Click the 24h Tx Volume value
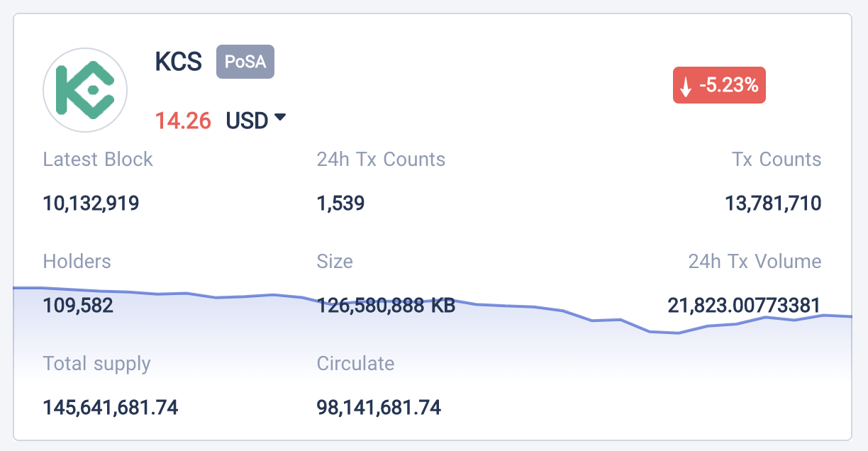The image size is (868, 451). point(743,306)
